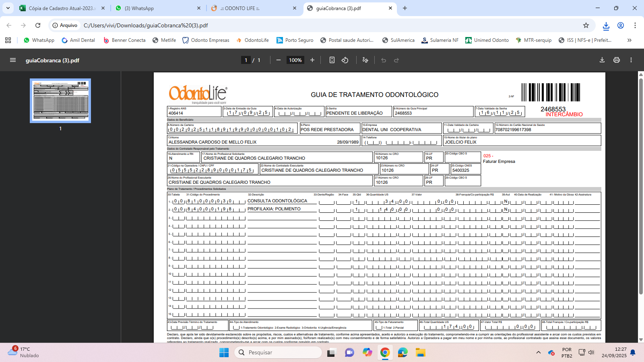Viewport: 644px width, 362px height.
Task: Open Microsoft Edge from taskbar
Action: [x=403, y=353]
